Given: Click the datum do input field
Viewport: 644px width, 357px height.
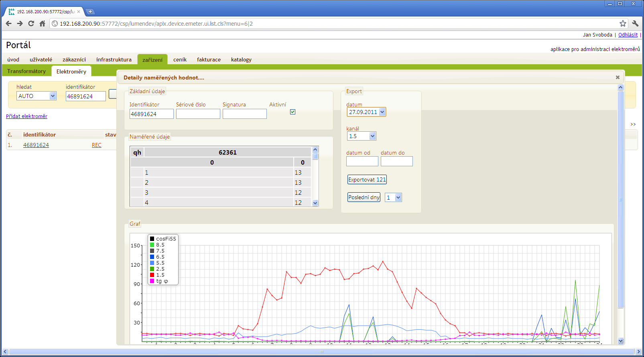Looking at the screenshot, I should [396, 161].
